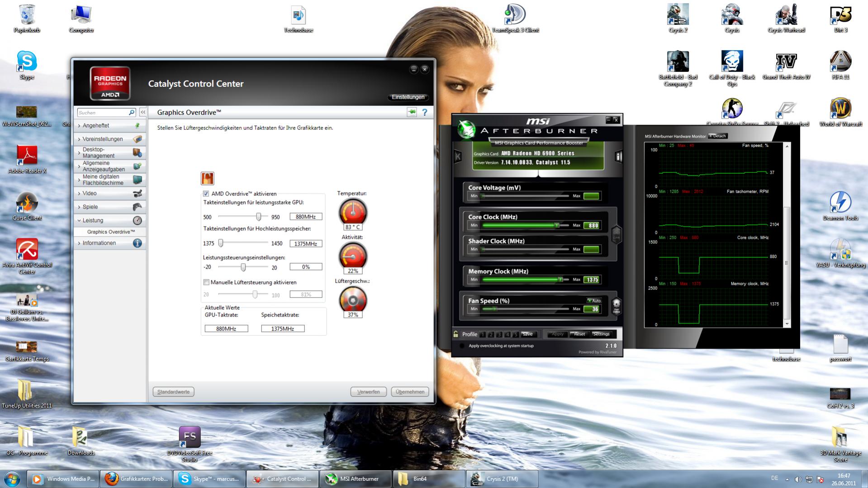Click the Afterburner fan User Define button
Image resolution: width=868 pixels, height=488 pixels.
616,306
